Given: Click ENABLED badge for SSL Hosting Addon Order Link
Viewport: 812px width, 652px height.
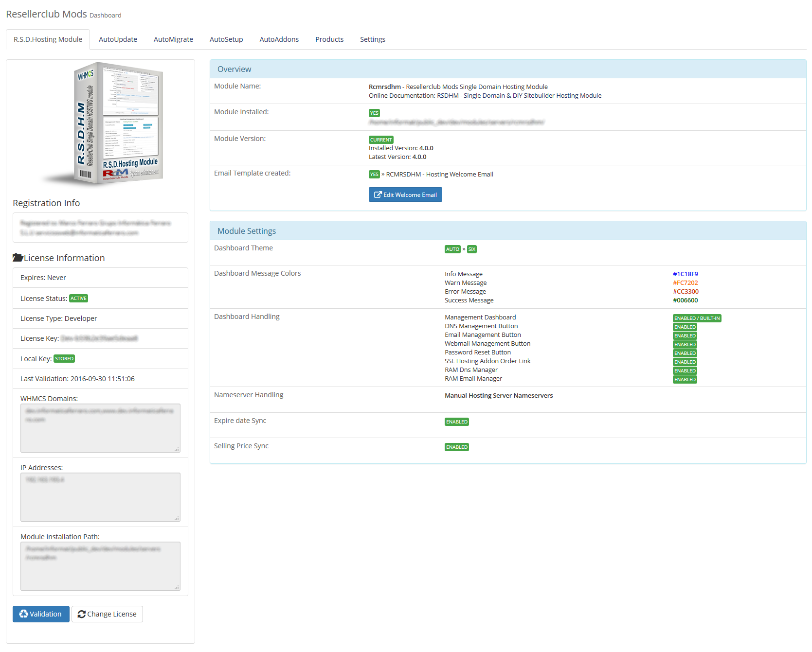Looking at the screenshot, I should point(685,362).
